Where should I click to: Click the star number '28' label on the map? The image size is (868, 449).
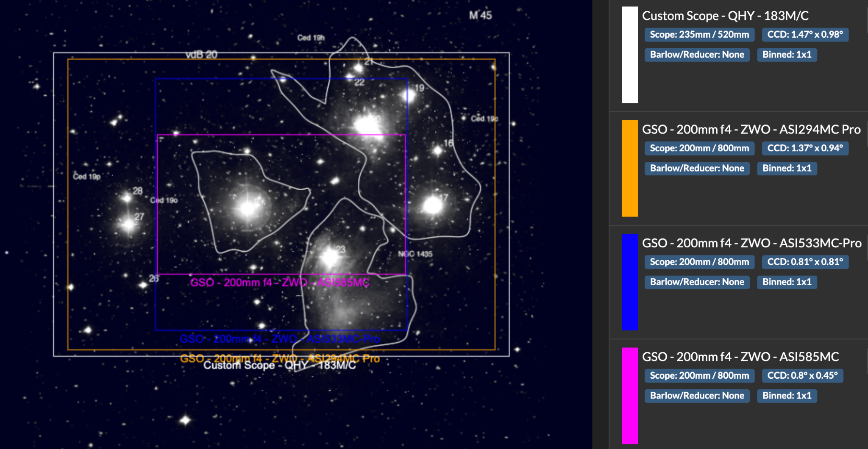point(138,191)
